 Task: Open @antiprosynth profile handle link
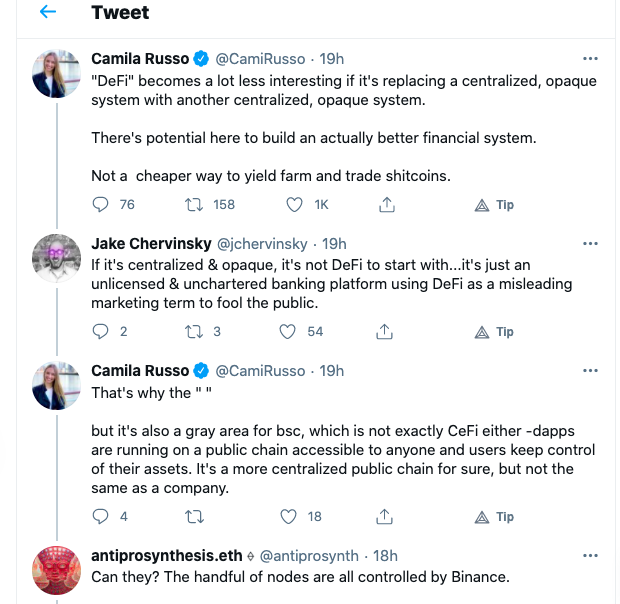[309, 556]
